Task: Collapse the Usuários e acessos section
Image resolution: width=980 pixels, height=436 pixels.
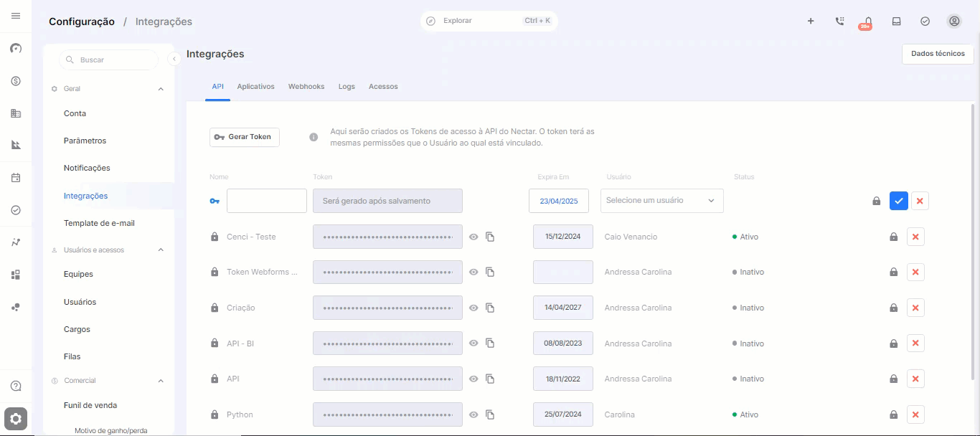Action: coord(161,250)
